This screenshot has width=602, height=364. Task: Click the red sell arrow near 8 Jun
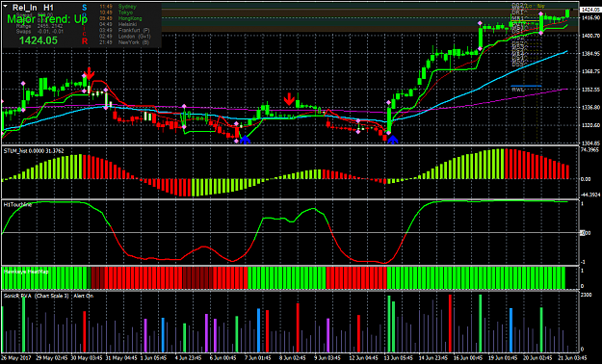[289, 98]
